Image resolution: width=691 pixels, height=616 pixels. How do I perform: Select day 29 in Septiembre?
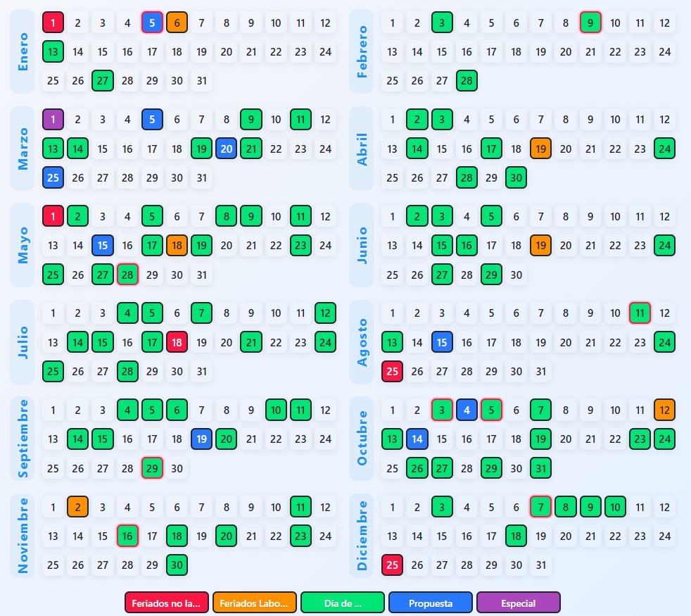pos(152,468)
